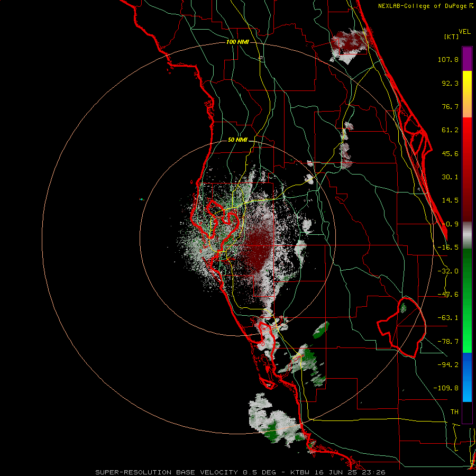Click the Super-Resolution Base Velocity caption text
This screenshot has width=476, height=476.
pos(241,472)
